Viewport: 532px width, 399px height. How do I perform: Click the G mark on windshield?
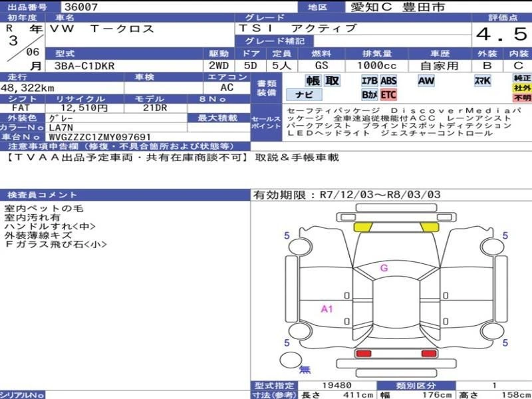384,268
